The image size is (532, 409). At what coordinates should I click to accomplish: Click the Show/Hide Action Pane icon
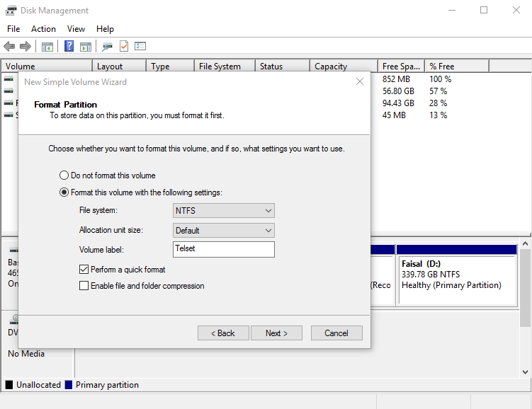(86, 47)
